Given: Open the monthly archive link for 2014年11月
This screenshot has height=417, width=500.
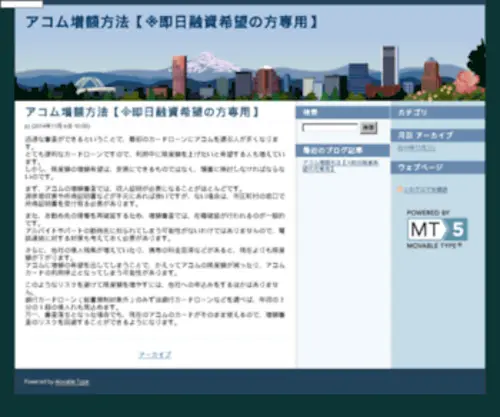Looking at the screenshot, I should [x=416, y=148].
